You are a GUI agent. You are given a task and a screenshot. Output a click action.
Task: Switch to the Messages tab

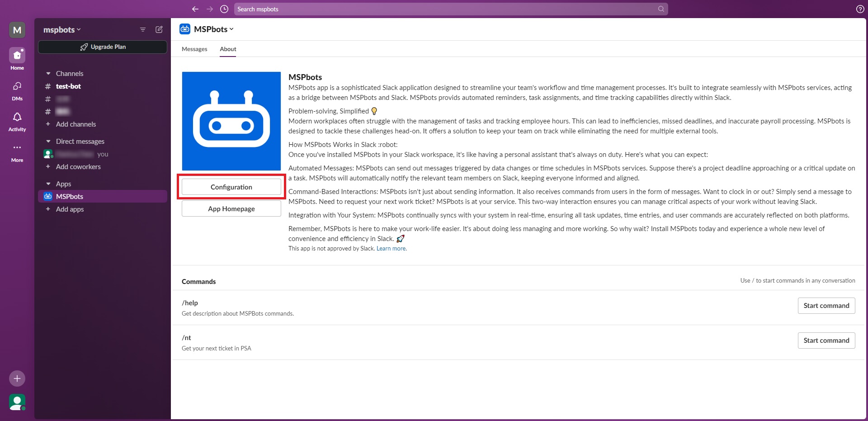point(194,49)
